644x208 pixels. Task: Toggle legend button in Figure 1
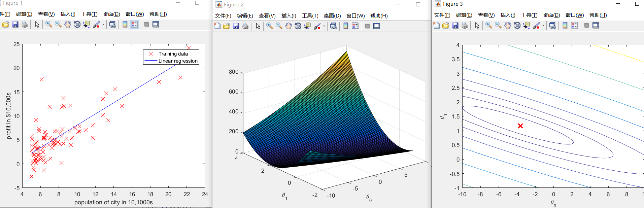[x=134, y=25]
